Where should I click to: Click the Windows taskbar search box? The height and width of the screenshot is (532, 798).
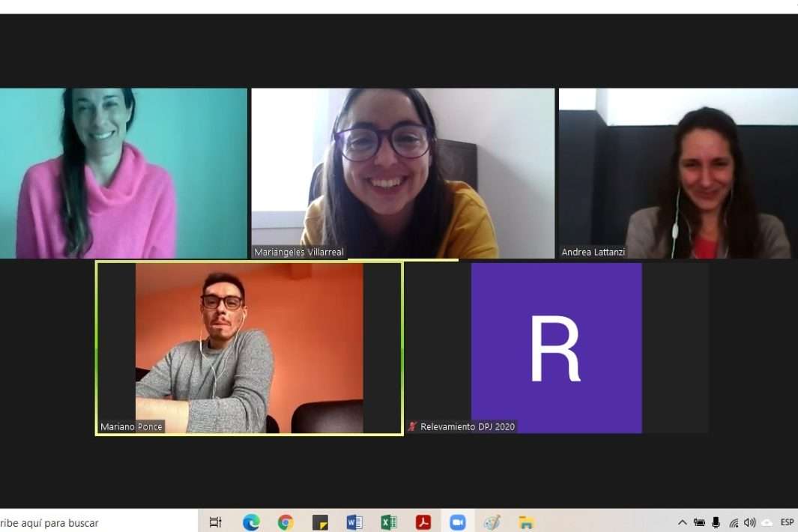[99, 522]
